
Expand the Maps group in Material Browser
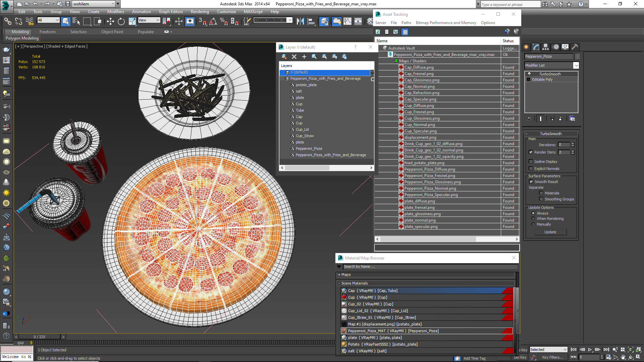click(339, 275)
